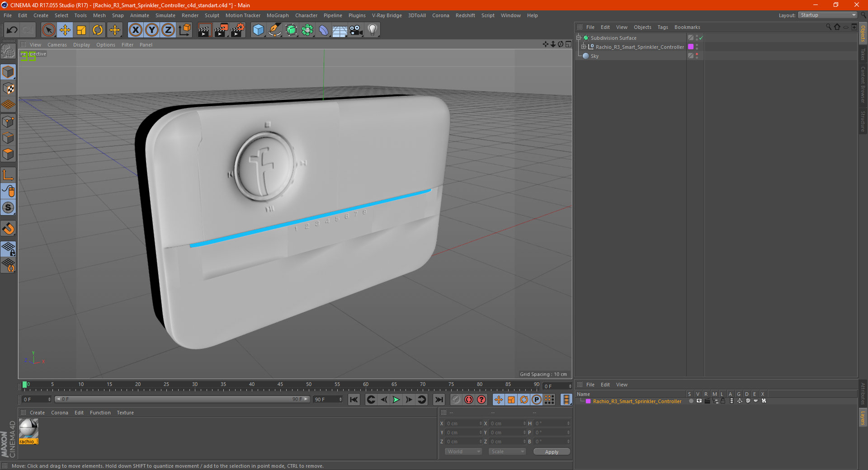Add a Camera object
Viewport: 868px width, 470px height.
click(x=356, y=30)
